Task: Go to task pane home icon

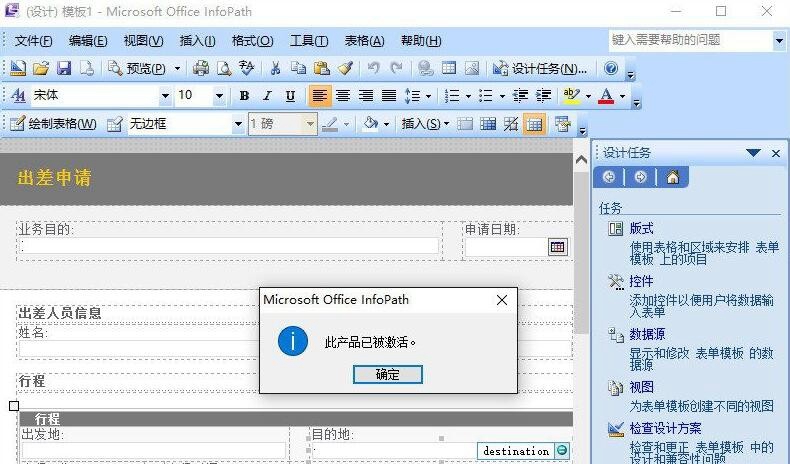Action: [x=673, y=177]
